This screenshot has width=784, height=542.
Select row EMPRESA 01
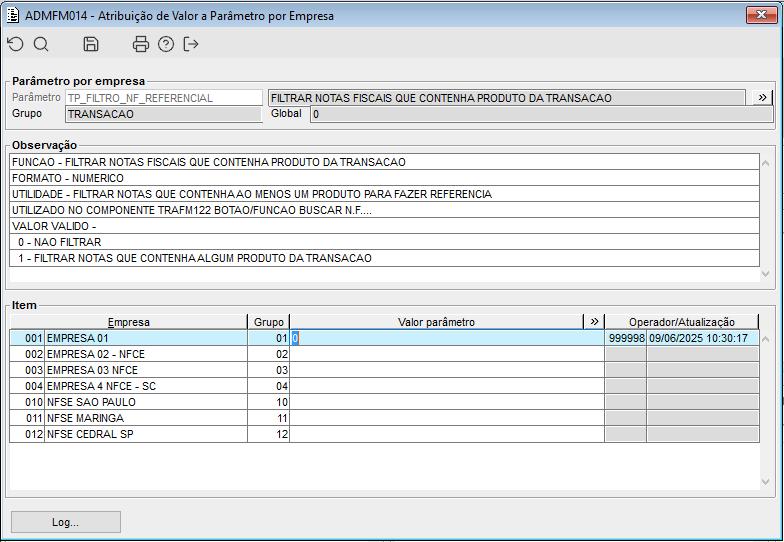pyautogui.click(x=384, y=338)
